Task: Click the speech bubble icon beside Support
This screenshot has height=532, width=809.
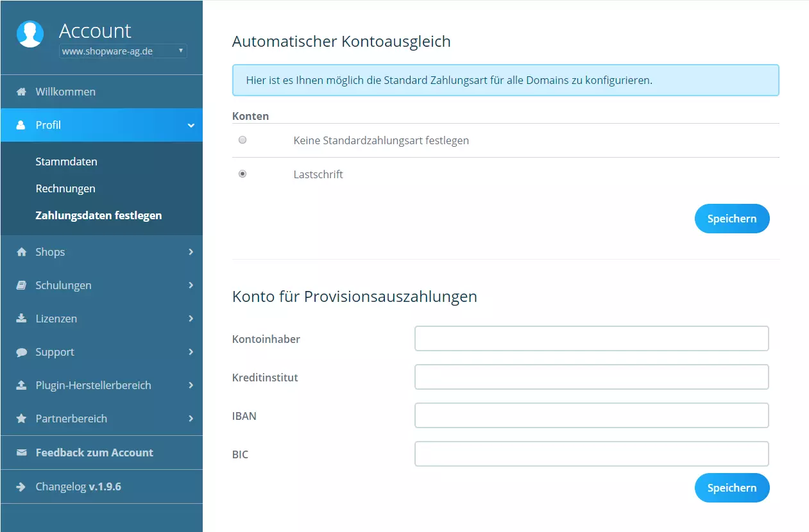Action: coord(21,352)
